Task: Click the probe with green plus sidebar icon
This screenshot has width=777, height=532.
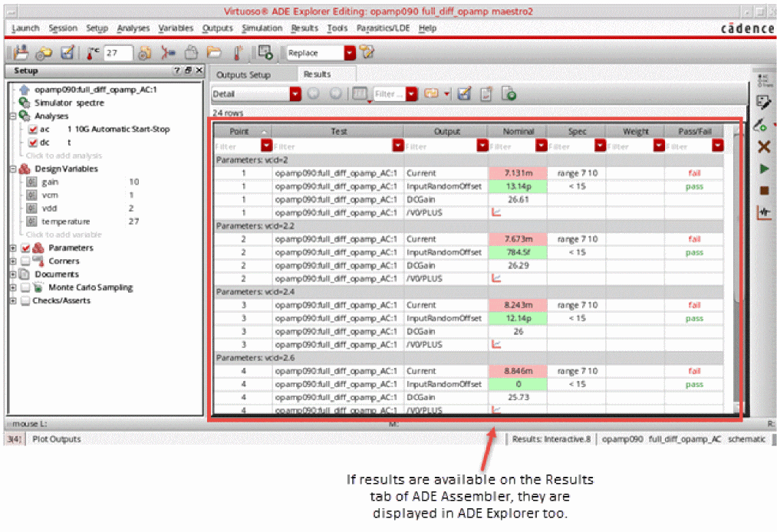Action: [761, 125]
